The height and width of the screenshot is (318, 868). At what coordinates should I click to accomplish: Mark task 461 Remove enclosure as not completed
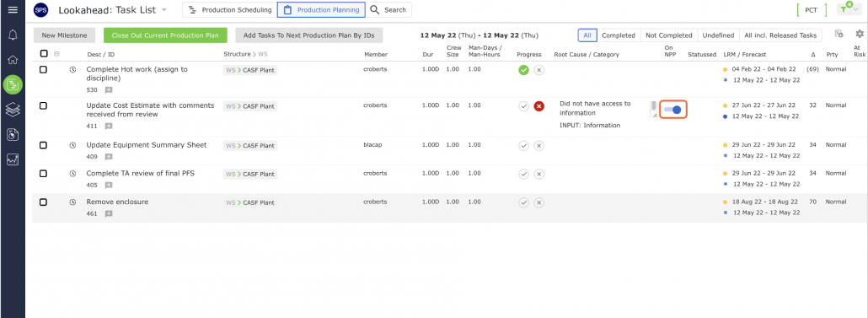539,202
